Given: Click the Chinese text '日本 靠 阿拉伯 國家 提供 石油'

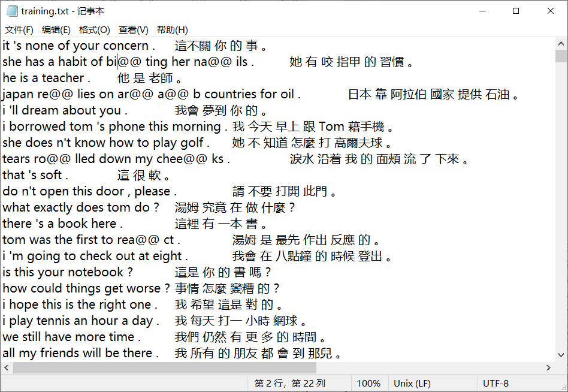Looking at the screenshot, I should 428,94.
